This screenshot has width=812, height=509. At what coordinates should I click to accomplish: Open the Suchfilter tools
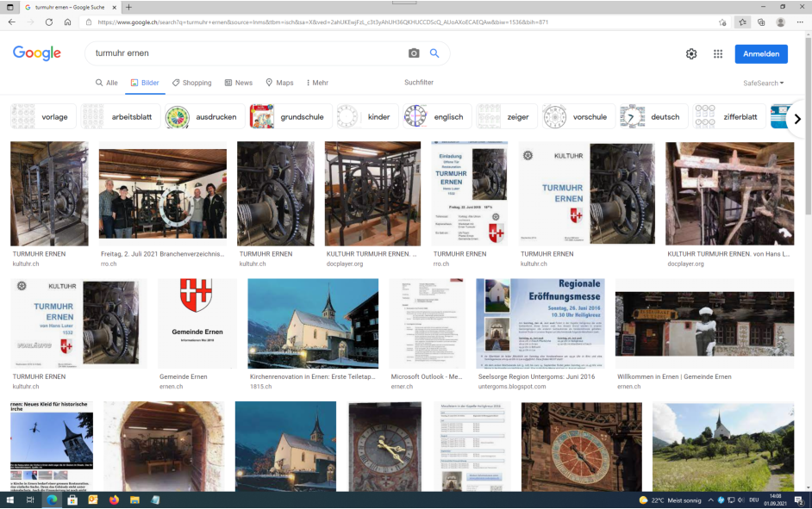coord(419,83)
